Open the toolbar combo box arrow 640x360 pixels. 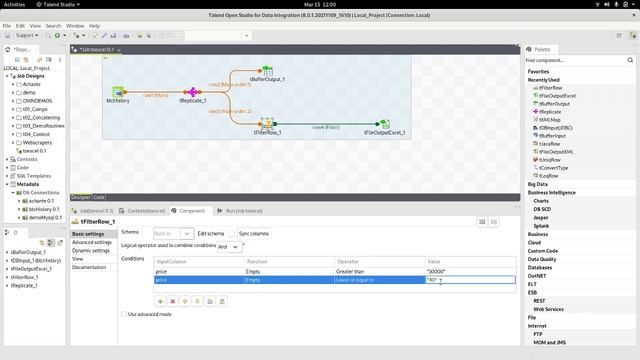pyautogui.click(x=246, y=36)
